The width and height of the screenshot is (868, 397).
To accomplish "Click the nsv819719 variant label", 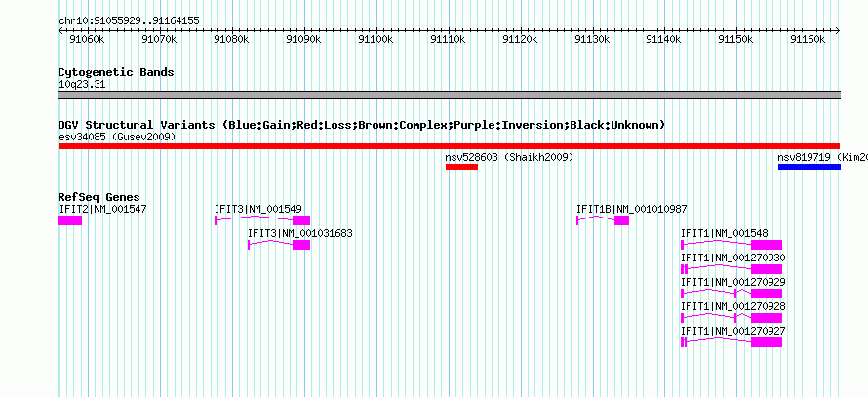I will [822, 157].
